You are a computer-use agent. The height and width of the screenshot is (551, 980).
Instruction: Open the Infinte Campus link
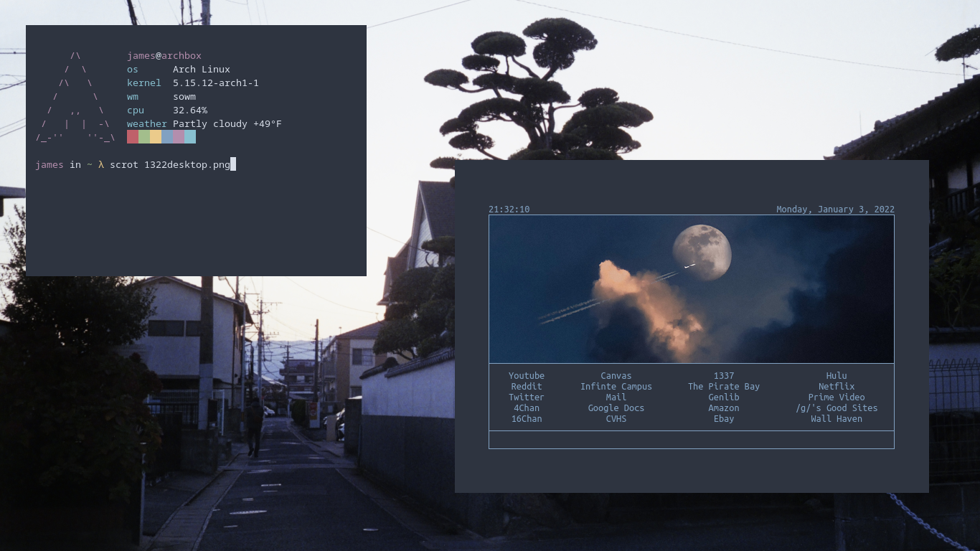(x=616, y=386)
